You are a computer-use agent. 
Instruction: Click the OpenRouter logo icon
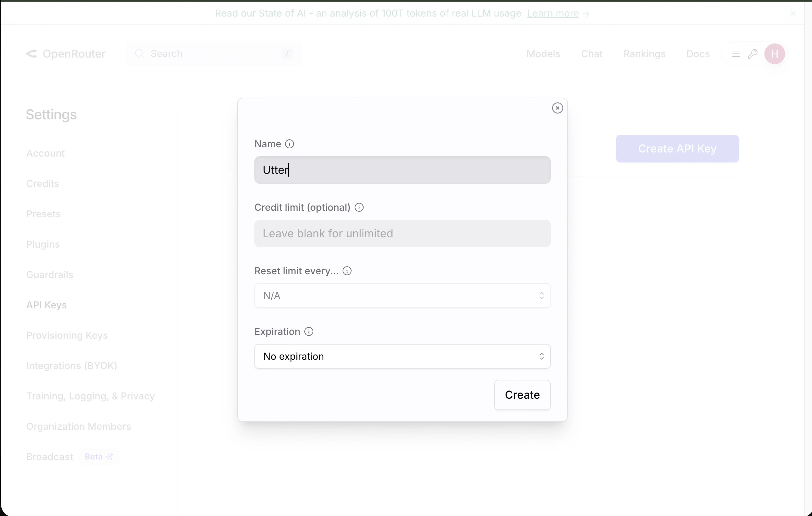(x=32, y=54)
